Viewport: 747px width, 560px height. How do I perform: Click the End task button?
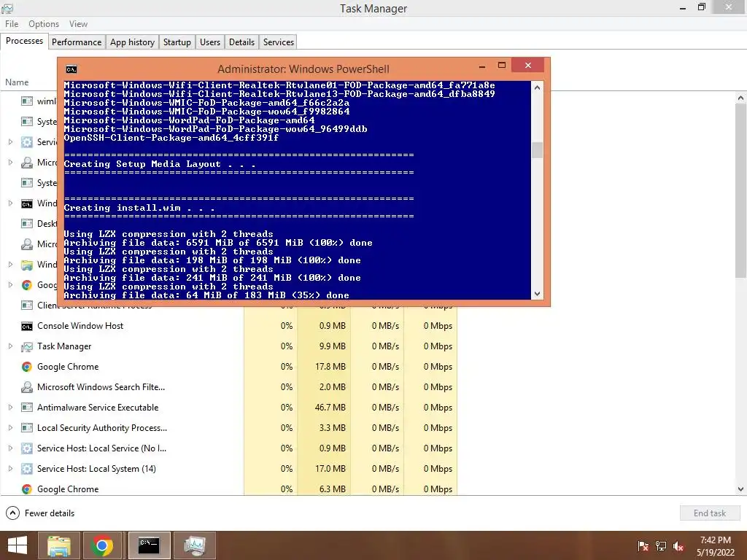coord(709,513)
